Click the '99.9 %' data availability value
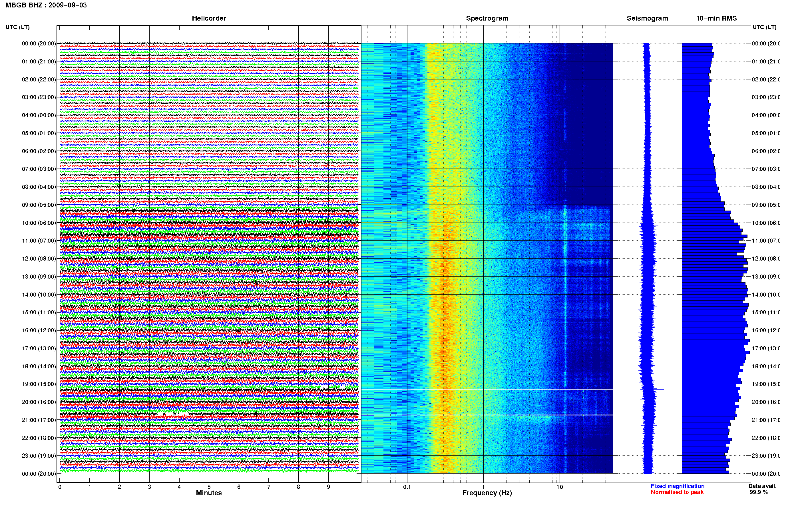Image resolution: width=812 pixels, height=508 pixels. 759,492
